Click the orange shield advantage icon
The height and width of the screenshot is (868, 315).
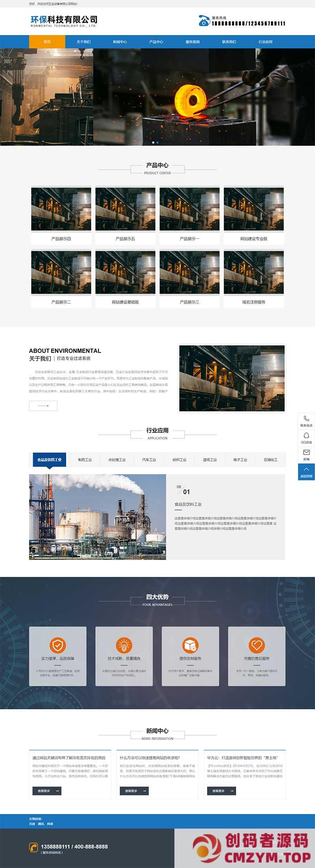(x=57, y=645)
